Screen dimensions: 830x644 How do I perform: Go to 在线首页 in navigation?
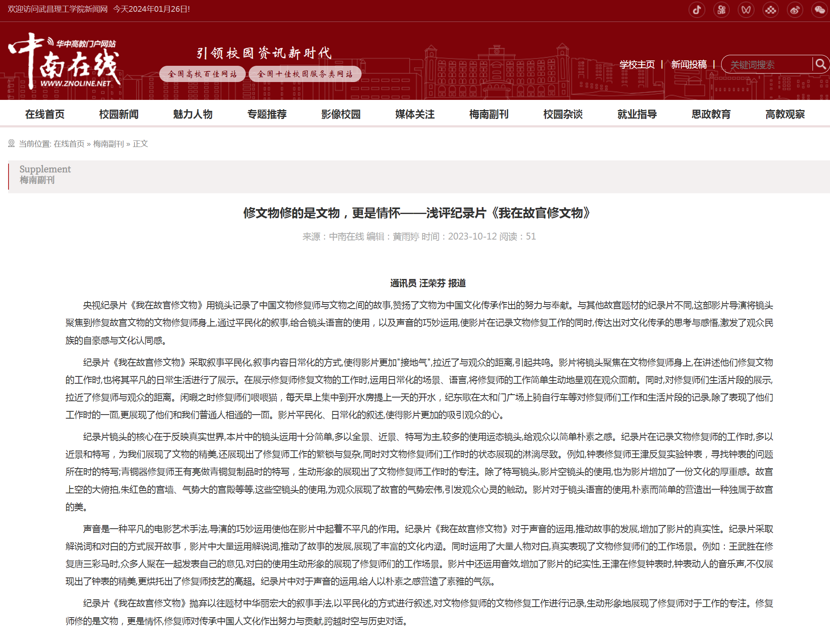coord(45,114)
